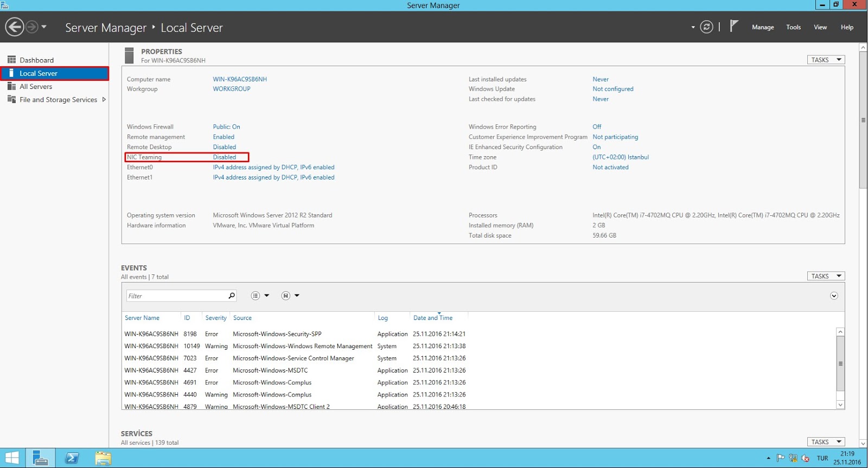Type in the Events Filter field
Screen dimensions: 868x468
click(x=177, y=296)
